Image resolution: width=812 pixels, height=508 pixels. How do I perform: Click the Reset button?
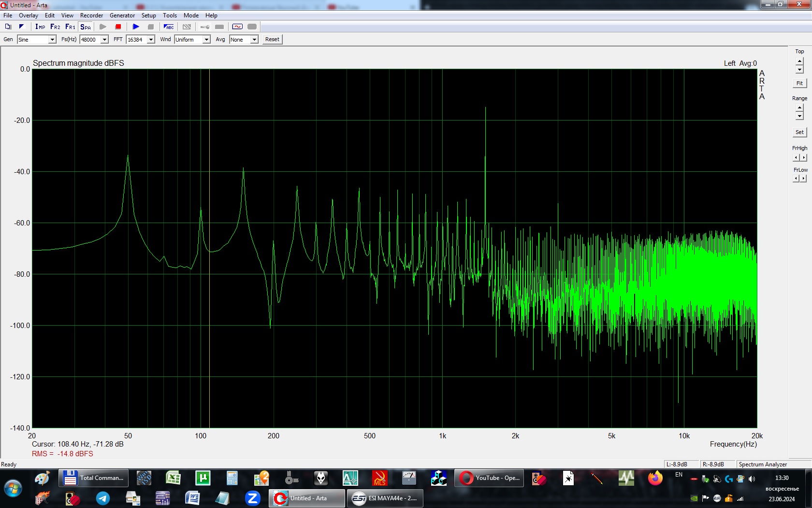click(x=272, y=39)
